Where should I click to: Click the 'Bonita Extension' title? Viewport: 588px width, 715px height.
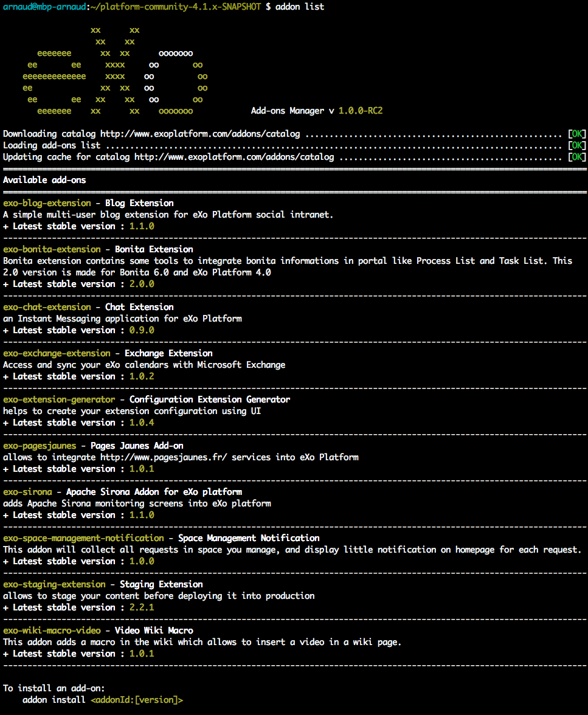[x=154, y=249]
